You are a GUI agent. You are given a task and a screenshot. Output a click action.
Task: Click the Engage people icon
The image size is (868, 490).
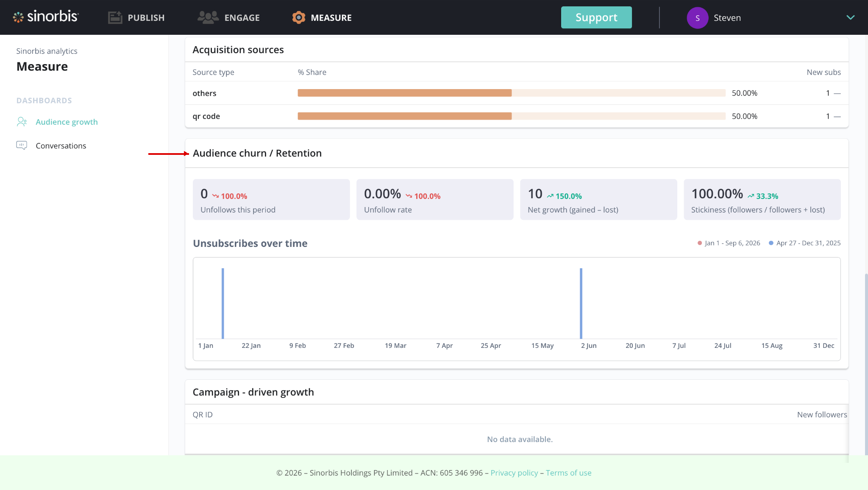(208, 17)
